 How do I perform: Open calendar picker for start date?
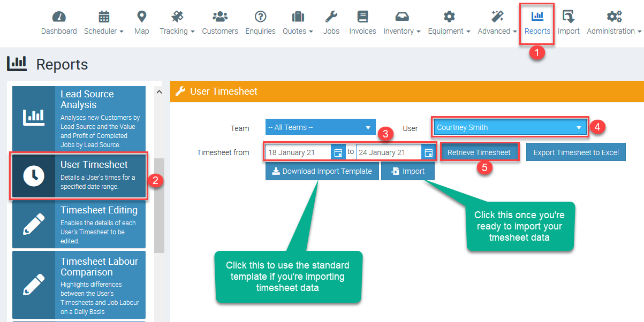tap(338, 152)
